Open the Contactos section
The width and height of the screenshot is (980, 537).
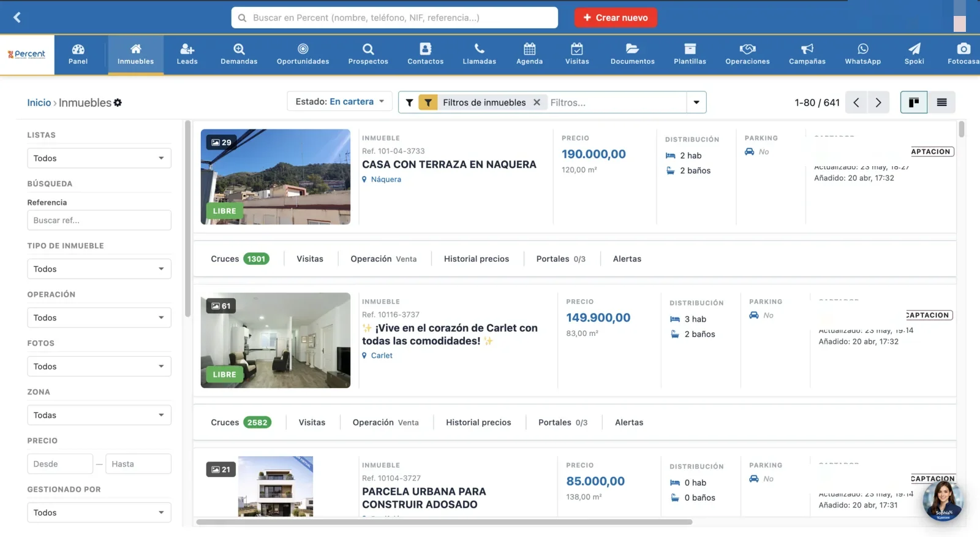point(425,54)
